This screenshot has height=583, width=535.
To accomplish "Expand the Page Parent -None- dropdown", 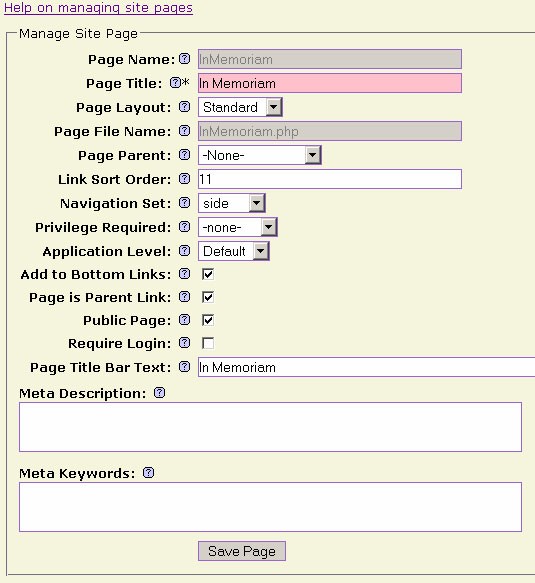I will [260, 155].
